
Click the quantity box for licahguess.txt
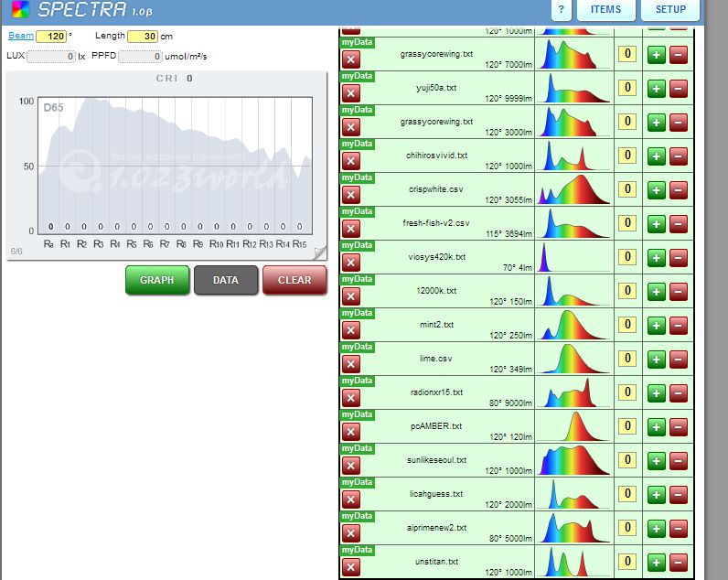click(627, 494)
